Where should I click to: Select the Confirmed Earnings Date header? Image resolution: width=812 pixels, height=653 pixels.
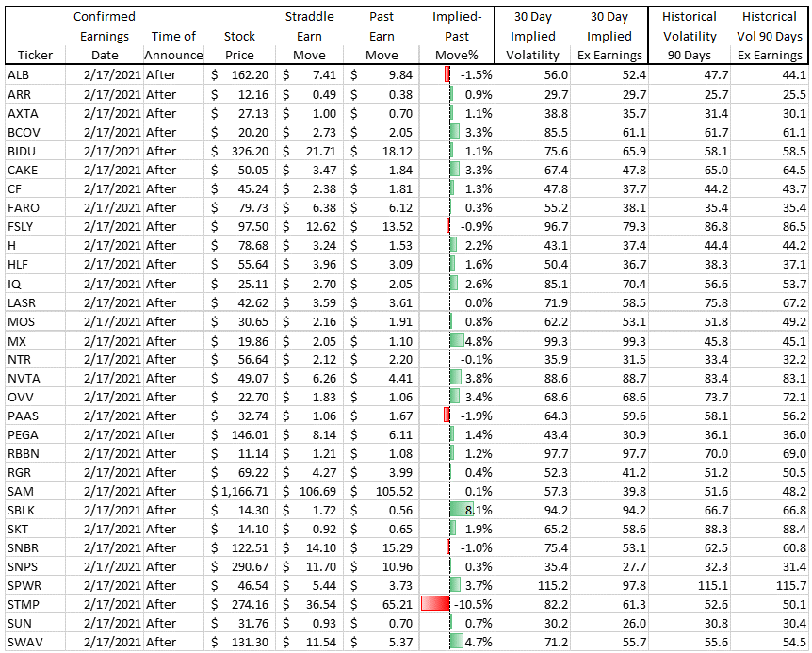click(x=104, y=36)
